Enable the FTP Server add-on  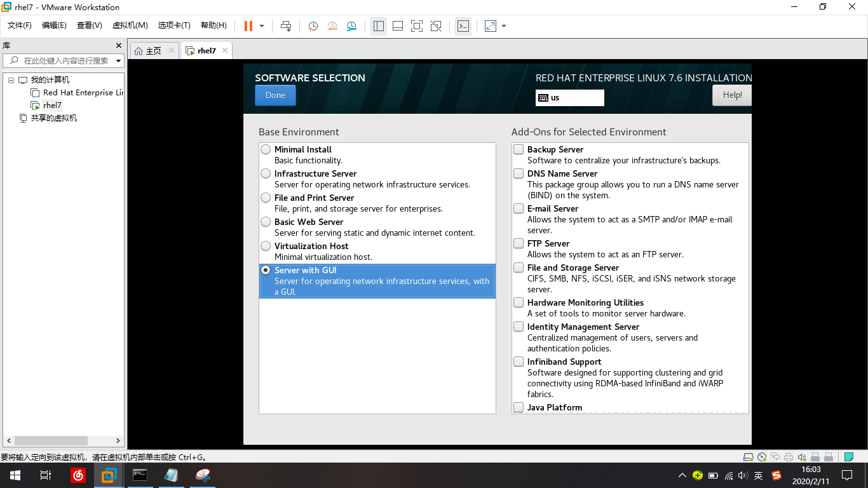coord(519,243)
